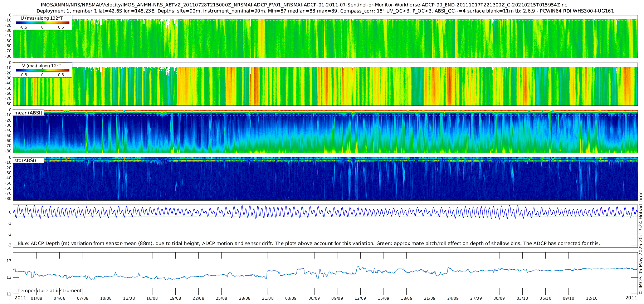This screenshot has width=644, height=304.
Task: Select the mean(ABSI) panel label
Action: (x=28, y=113)
